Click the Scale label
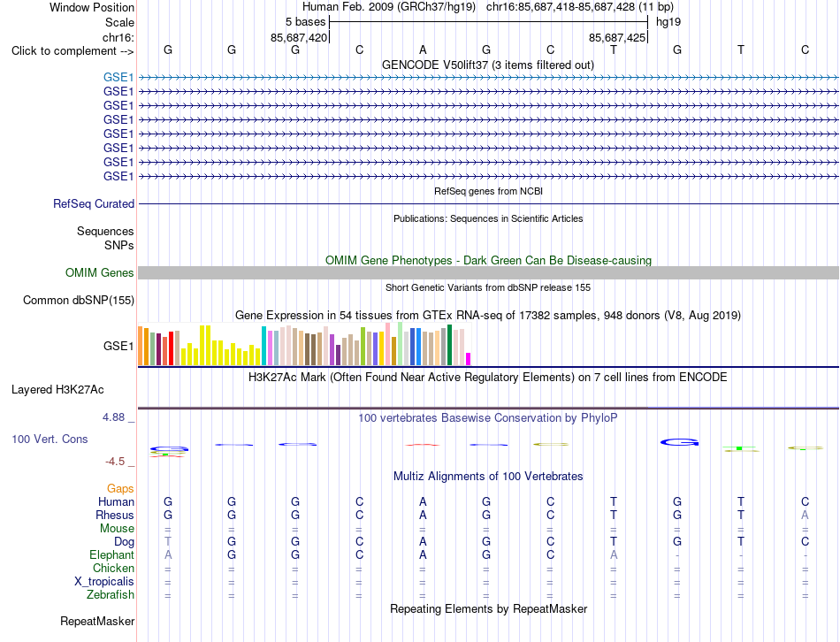 (x=119, y=22)
